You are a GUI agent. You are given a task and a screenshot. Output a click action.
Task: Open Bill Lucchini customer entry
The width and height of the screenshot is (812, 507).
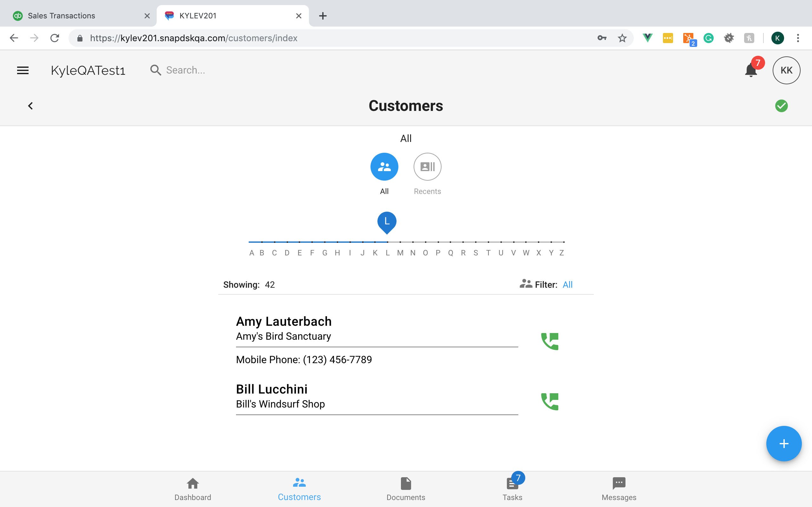(272, 390)
